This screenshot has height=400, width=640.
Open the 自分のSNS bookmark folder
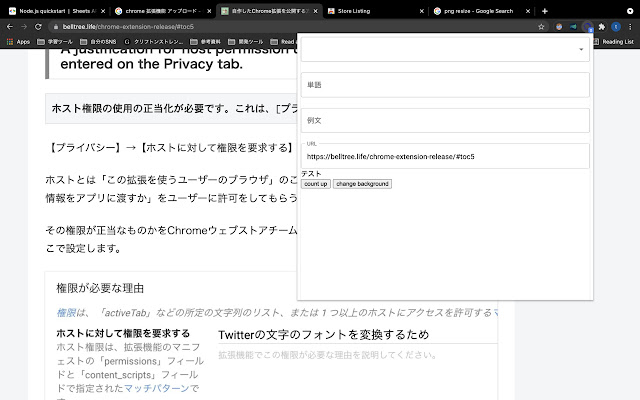coord(98,42)
